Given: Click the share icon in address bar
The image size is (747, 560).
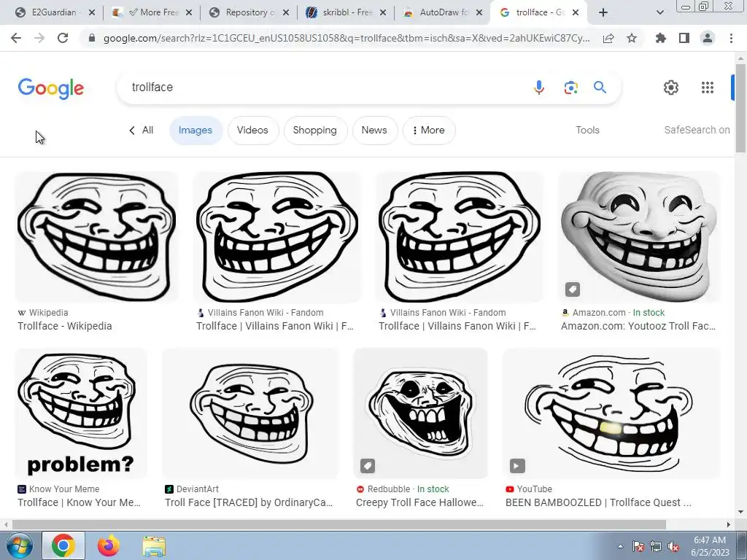Looking at the screenshot, I should [x=608, y=38].
